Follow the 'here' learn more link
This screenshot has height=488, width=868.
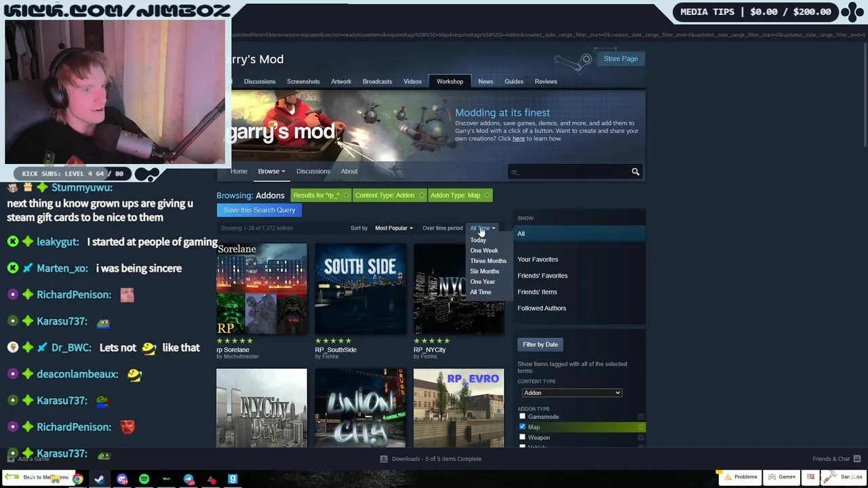coord(518,138)
